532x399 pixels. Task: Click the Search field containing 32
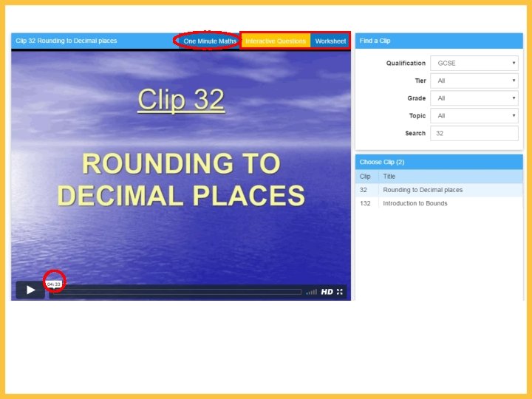(474, 133)
